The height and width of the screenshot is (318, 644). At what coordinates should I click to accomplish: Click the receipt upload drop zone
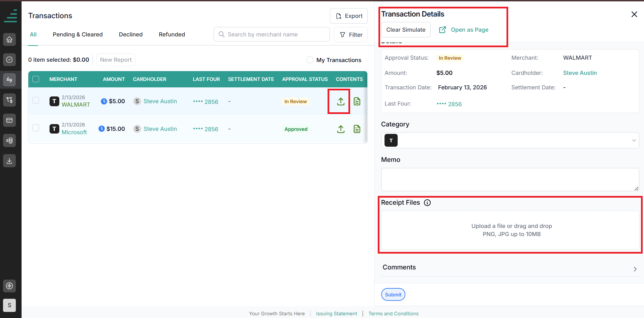click(510, 230)
